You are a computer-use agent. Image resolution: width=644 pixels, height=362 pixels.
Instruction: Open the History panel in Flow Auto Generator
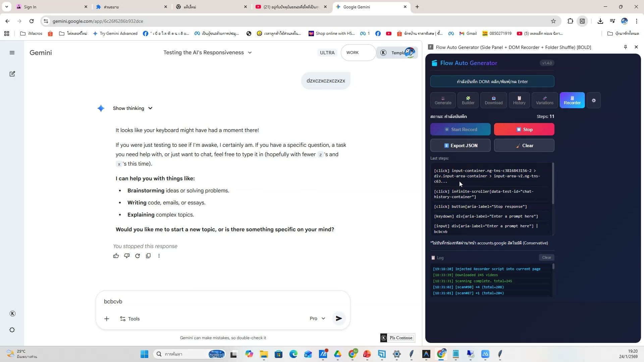click(519, 100)
